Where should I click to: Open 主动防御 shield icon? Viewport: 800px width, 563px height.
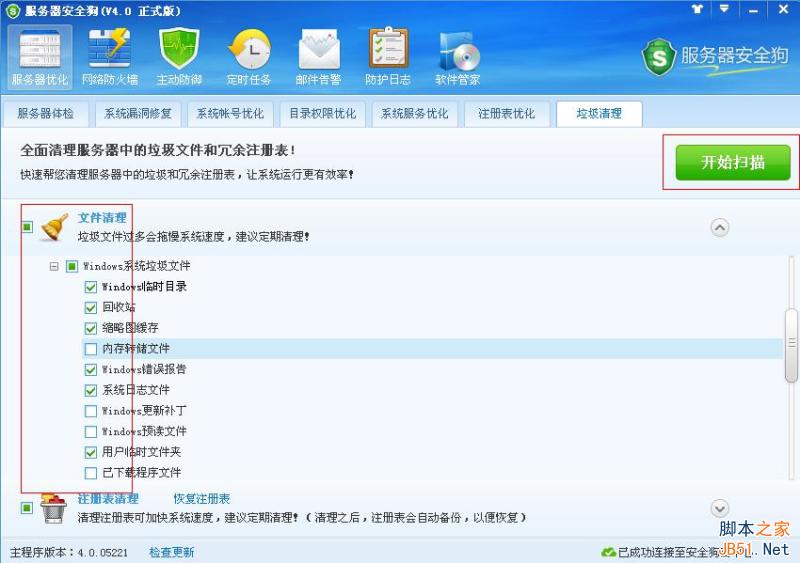point(179,56)
